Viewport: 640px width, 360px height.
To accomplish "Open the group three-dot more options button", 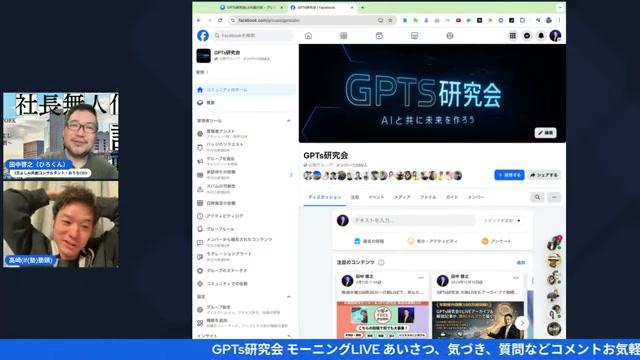I will pyautogui.click(x=554, y=197).
